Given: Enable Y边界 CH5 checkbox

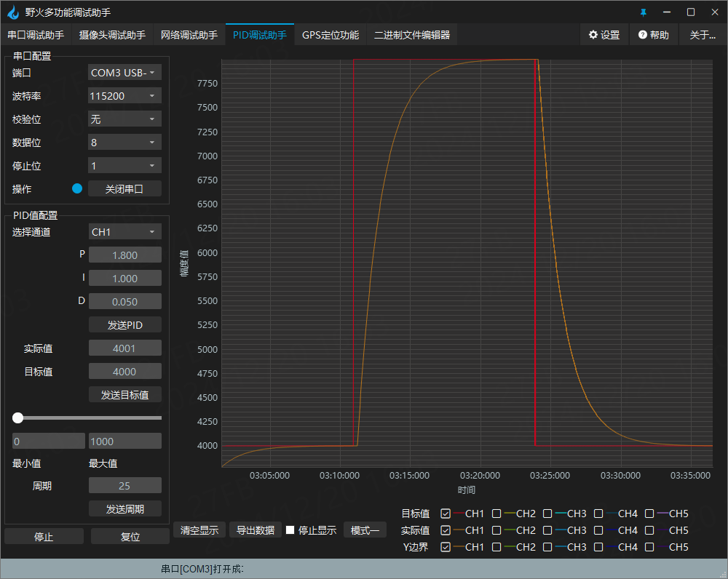Looking at the screenshot, I should tap(649, 547).
